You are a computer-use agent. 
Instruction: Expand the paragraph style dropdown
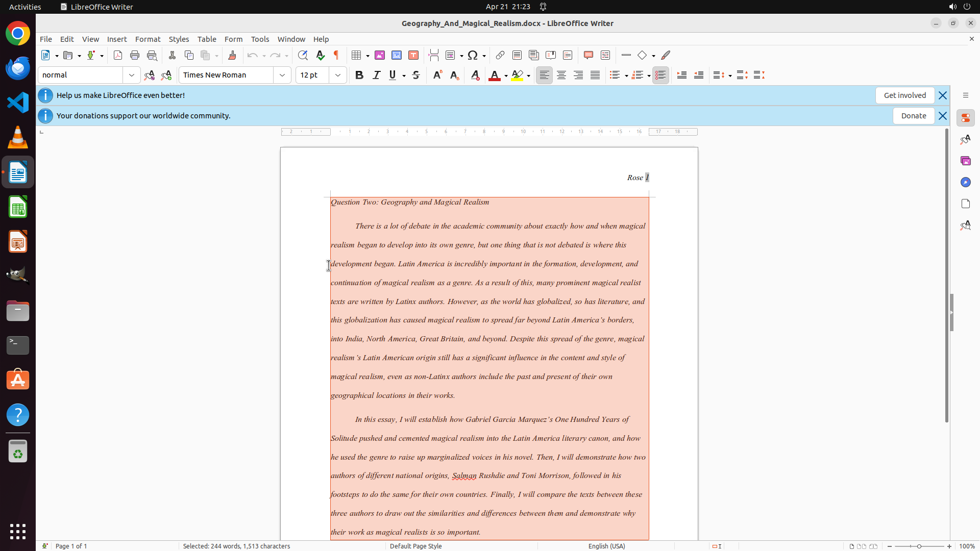point(132,75)
